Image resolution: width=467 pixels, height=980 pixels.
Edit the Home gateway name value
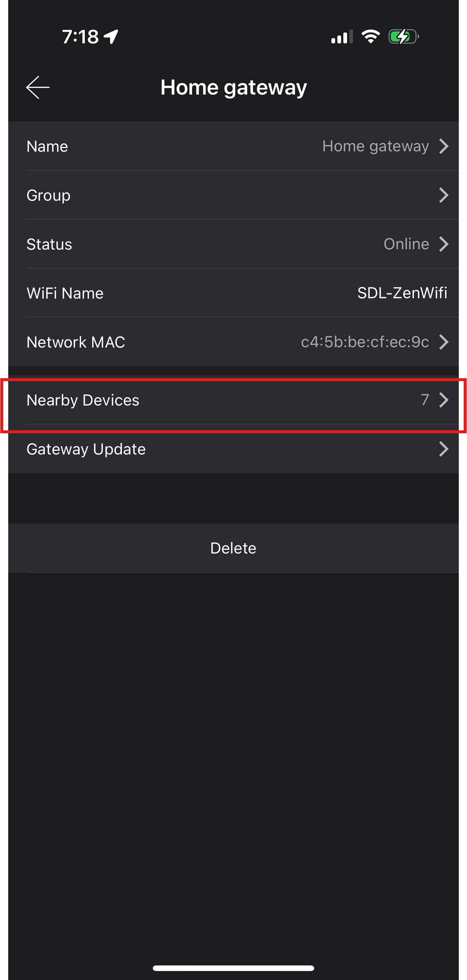point(375,146)
